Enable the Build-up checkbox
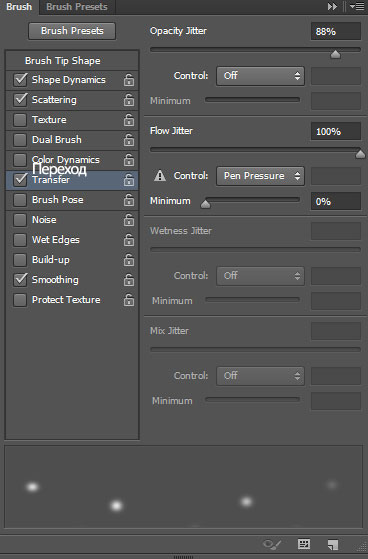The image size is (368, 559). tap(20, 260)
